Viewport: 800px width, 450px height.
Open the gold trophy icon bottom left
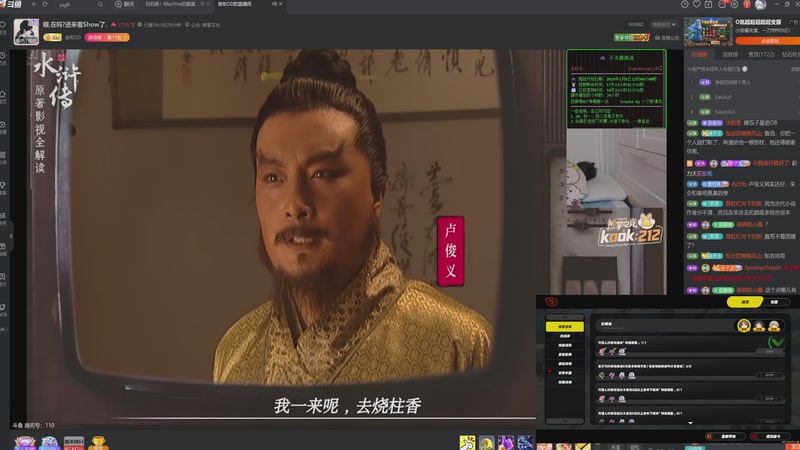click(x=98, y=442)
